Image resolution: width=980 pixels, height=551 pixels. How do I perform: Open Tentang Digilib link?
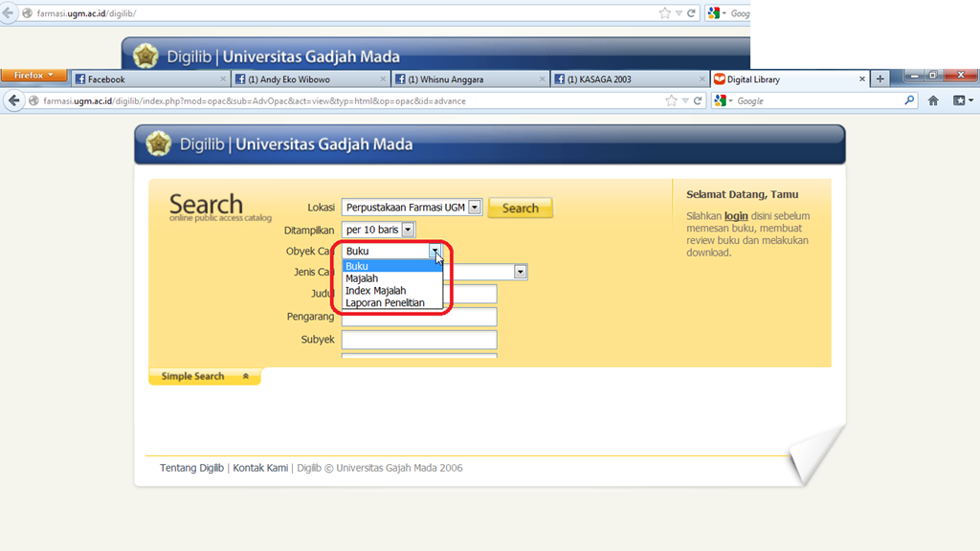coord(191,468)
